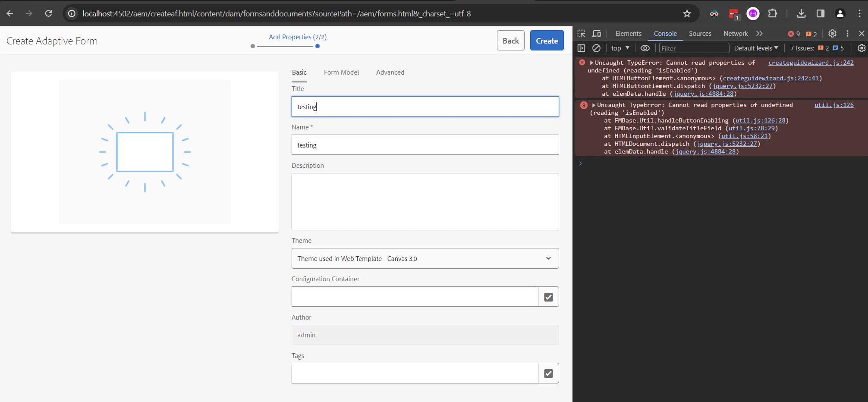Focus the Title input field
The width and height of the screenshot is (868, 402).
[x=425, y=107]
